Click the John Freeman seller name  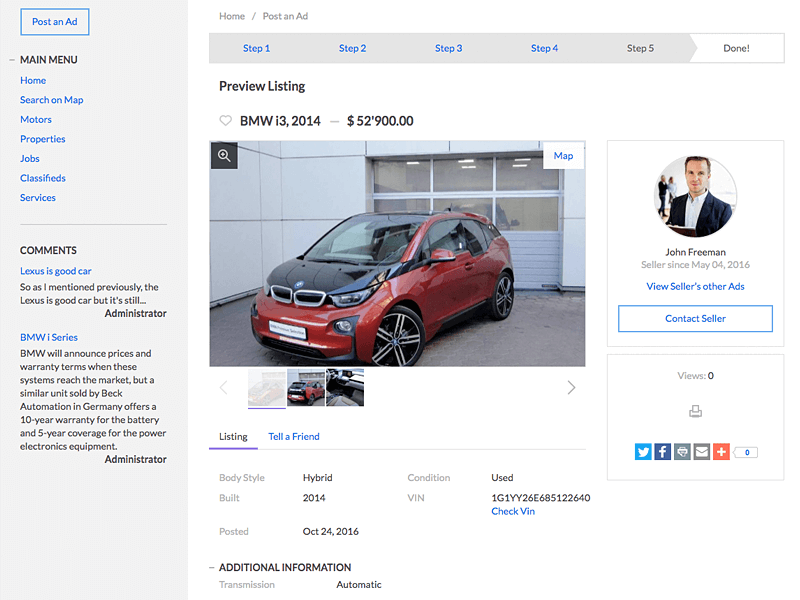click(x=695, y=252)
